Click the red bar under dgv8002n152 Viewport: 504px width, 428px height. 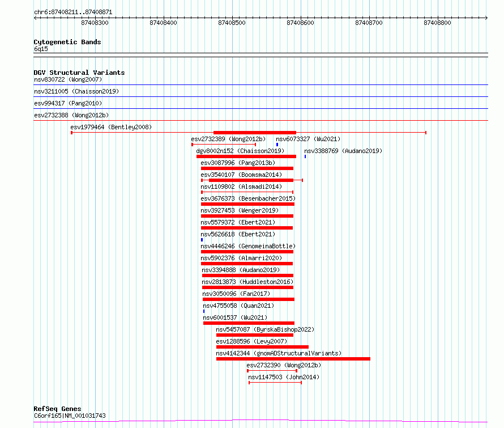(x=246, y=156)
